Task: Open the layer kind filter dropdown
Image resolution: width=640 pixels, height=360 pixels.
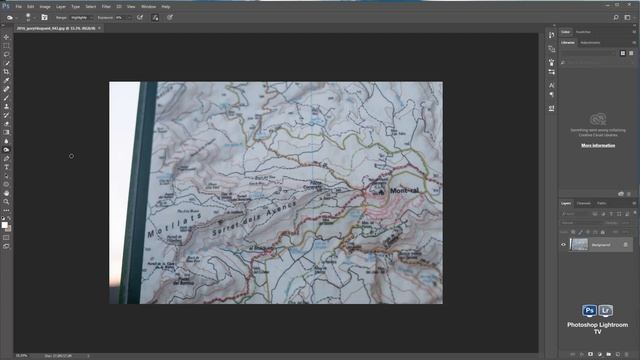Action: point(576,213)
